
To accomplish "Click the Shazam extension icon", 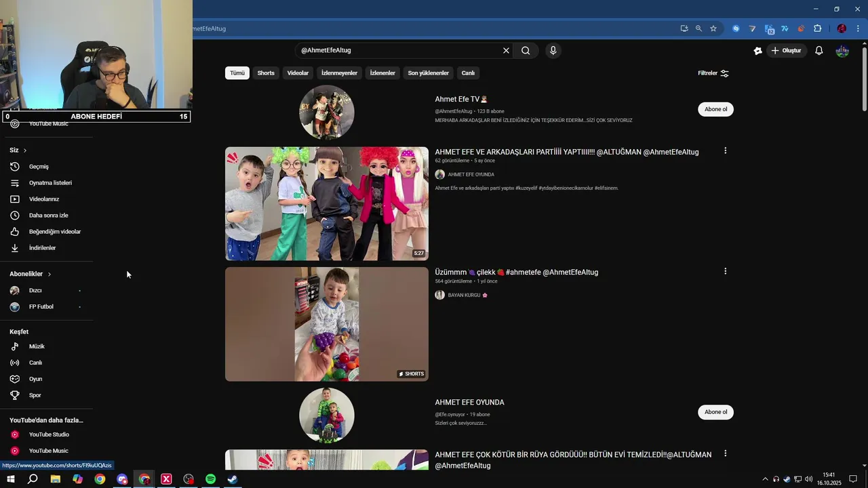I will (x=736, y=28).
